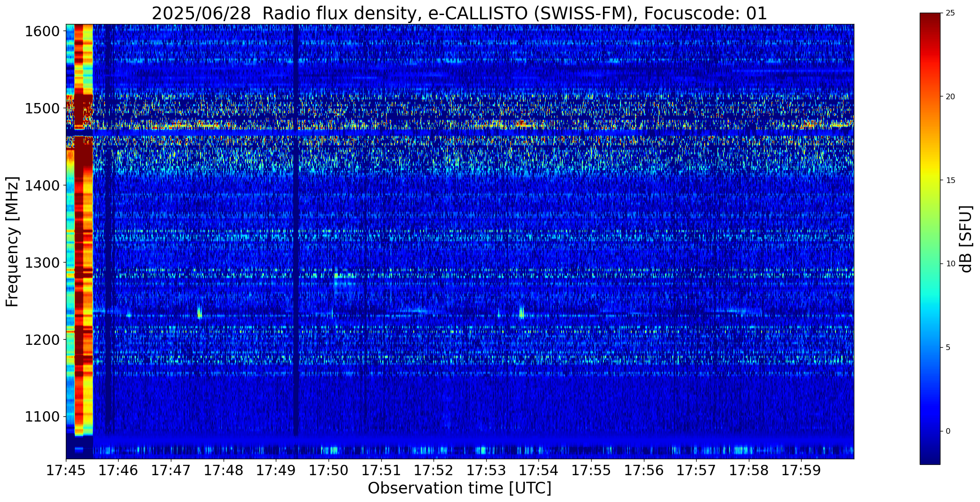Click the 1500 frequency tick label

pyautogui.click(x=42, y=109)
